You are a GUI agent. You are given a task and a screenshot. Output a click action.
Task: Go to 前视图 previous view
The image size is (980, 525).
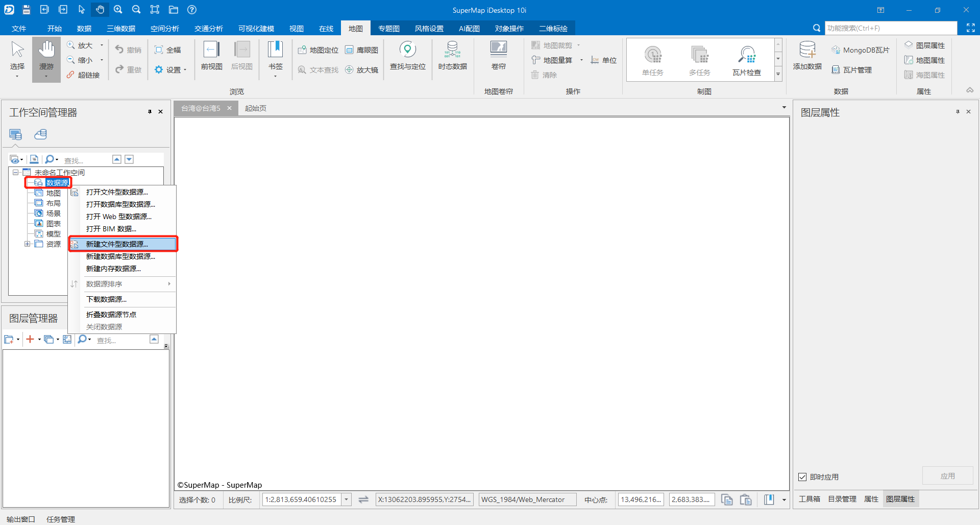click(211, 56)
